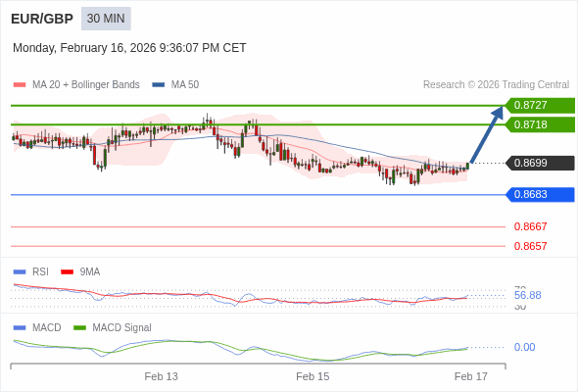This screenshot has height=392, width=578.
Task: Click the date and time text
Action: 129,48
